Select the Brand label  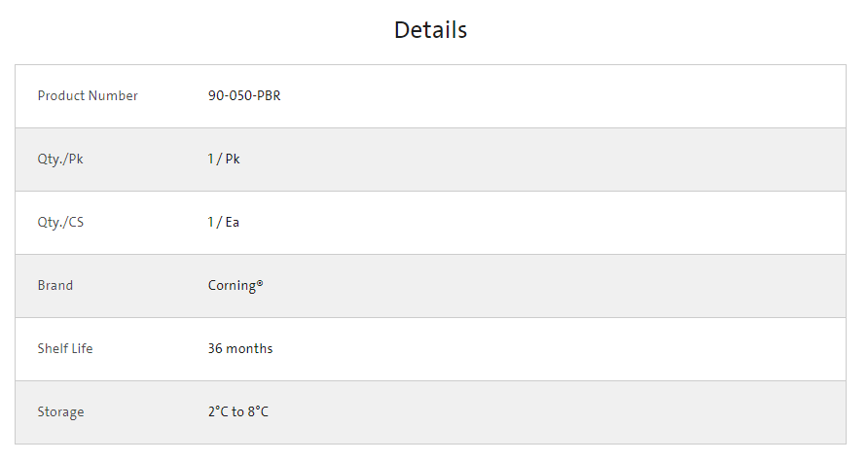click(x=55, y=285)
